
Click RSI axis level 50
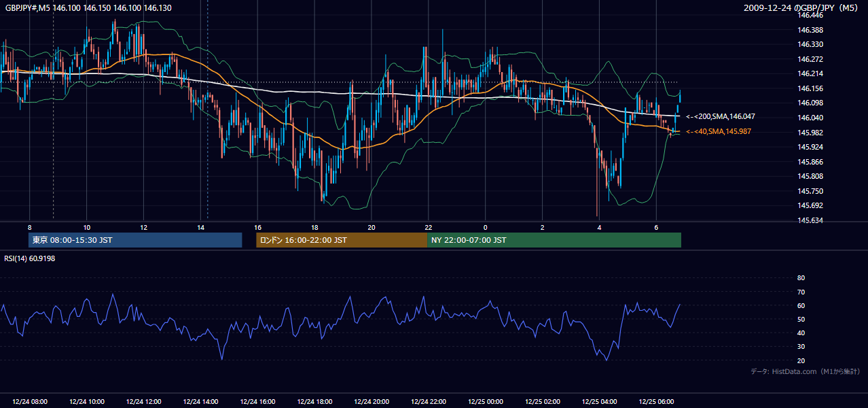801,319
